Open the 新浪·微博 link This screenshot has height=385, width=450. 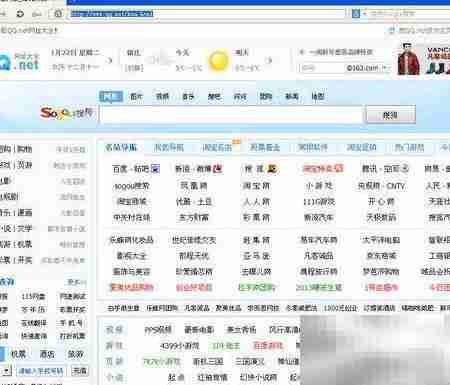pos(194,169)
